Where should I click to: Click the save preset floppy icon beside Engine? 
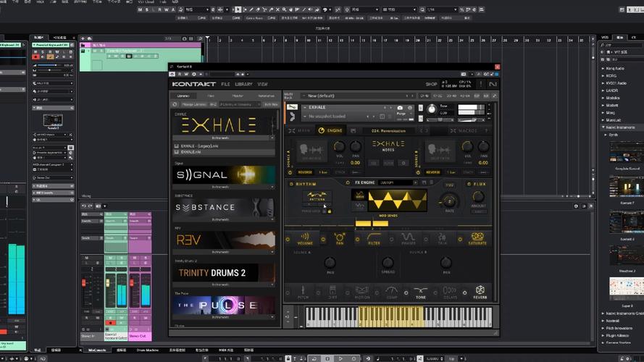pyautogui.click(x=354, y=130)
